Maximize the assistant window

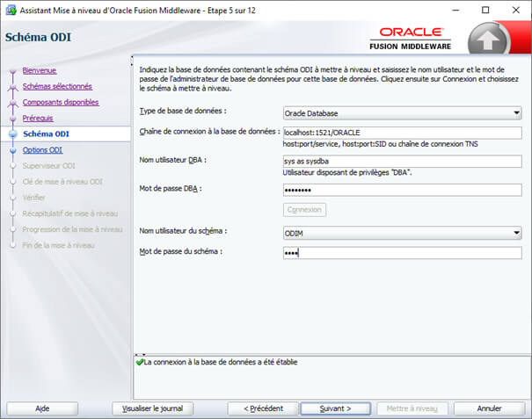[485, 11]
